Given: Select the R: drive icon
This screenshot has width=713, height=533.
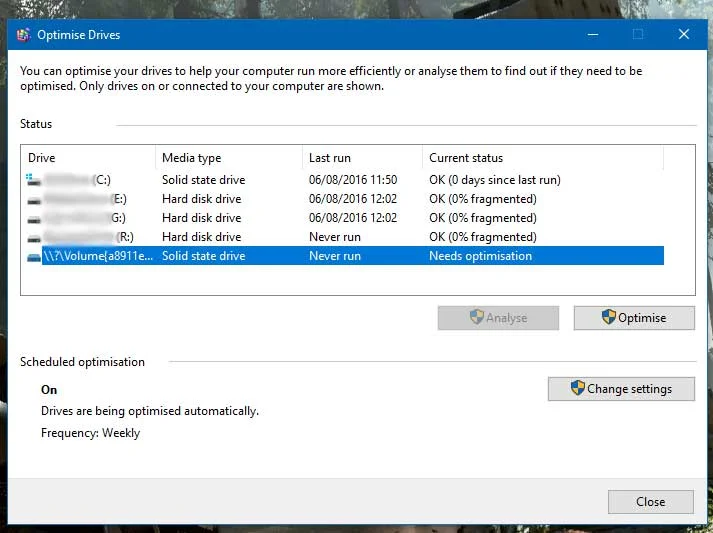Looking at the screenshot, I should pos(34,238).
